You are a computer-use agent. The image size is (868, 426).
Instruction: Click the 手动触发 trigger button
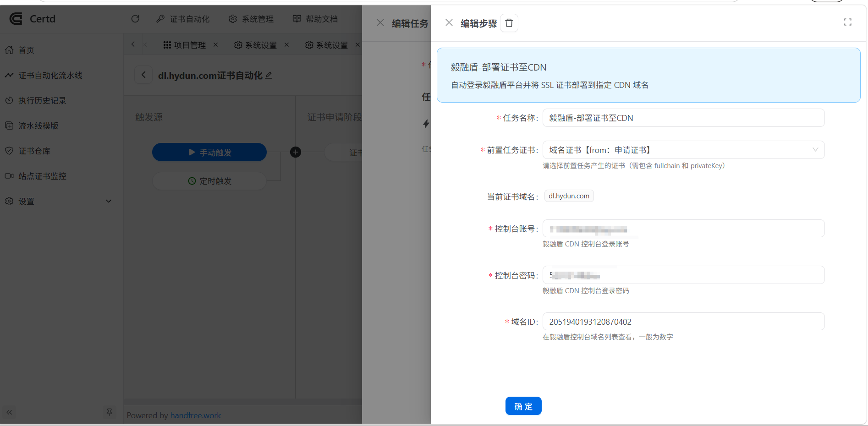pyautogui.click(x=209, y=152)
